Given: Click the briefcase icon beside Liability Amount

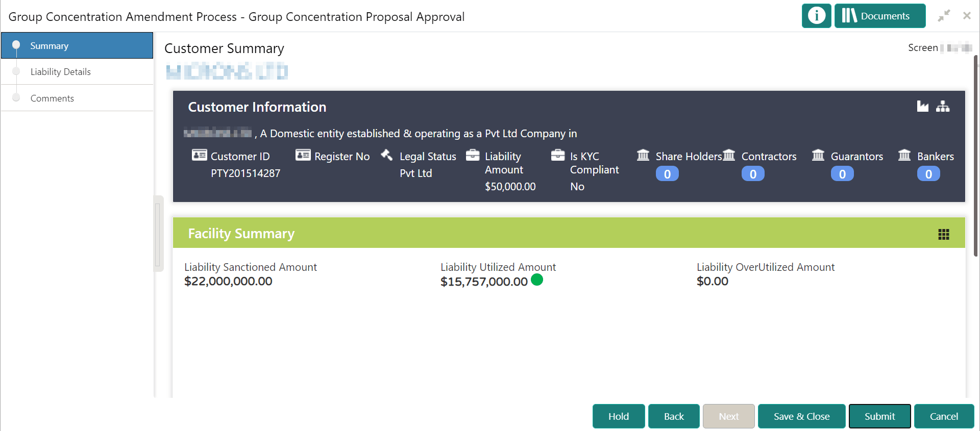Looking at the screenshot, I should (473, 155).
